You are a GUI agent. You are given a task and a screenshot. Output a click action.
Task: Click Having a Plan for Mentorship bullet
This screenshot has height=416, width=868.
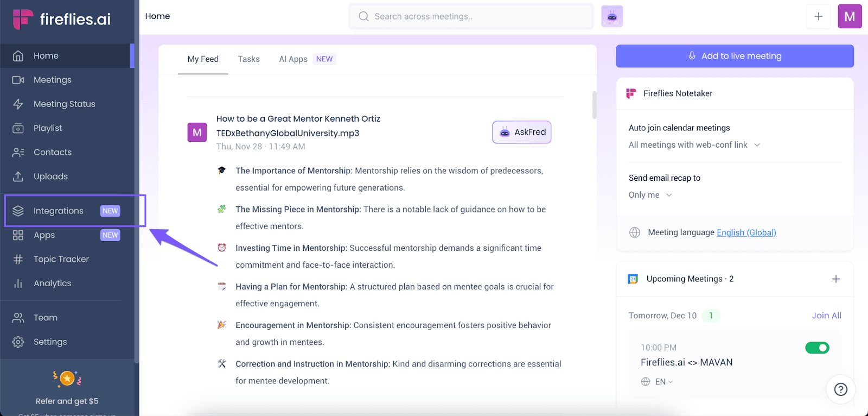394,295
